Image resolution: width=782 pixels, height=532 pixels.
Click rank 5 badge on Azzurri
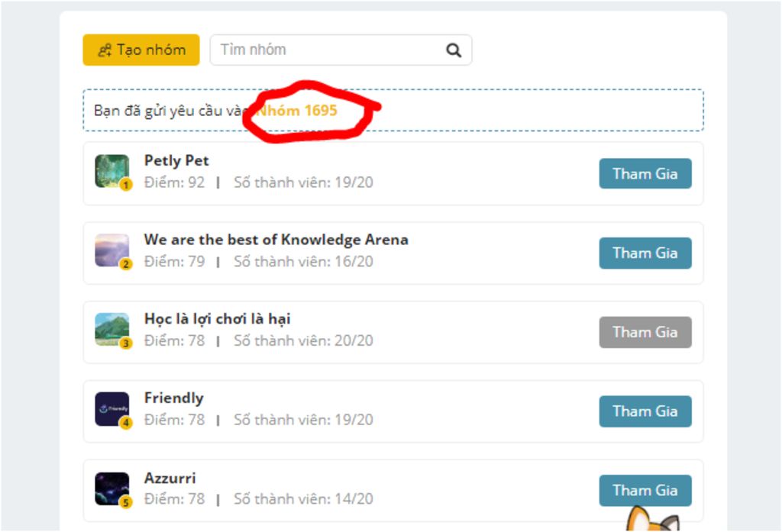pyautogui.click(x=126, y=502)
